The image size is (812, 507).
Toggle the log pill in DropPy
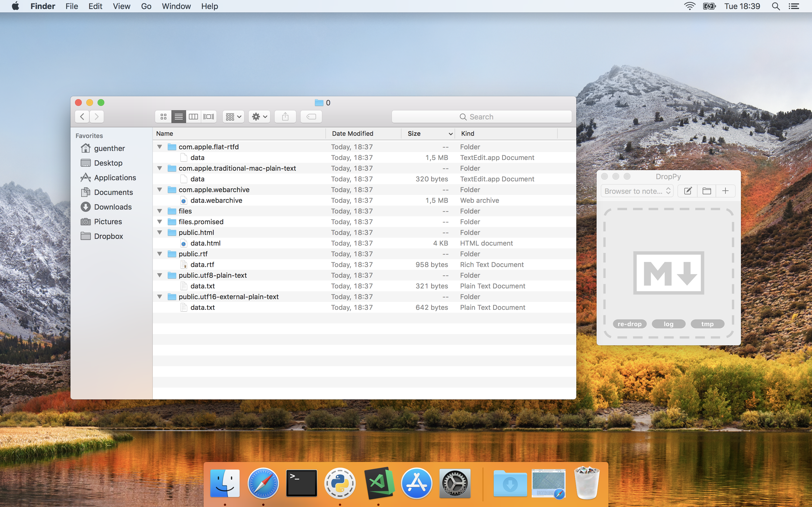click(x=668, y=324)
